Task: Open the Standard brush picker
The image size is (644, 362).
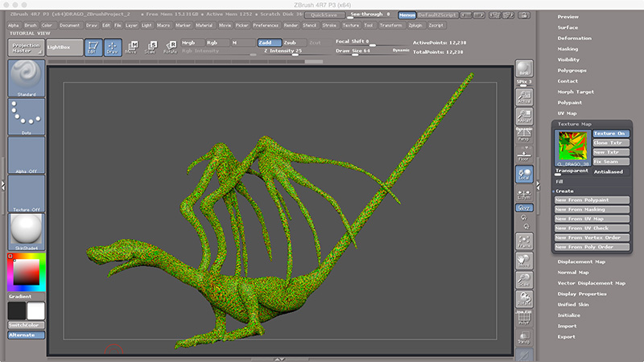Action: pos(26,79)
